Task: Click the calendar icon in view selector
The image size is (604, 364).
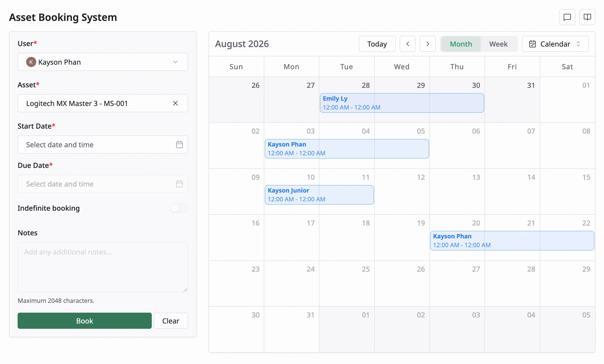Action: [x=532, y=44]
